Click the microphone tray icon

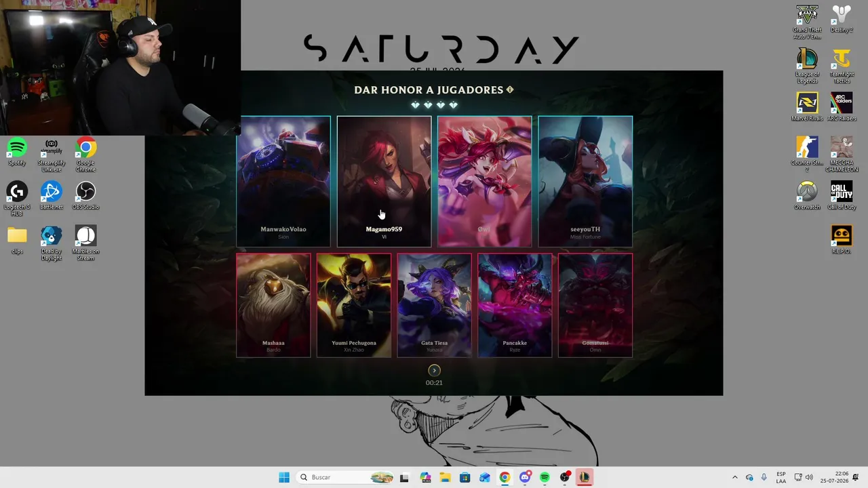tap(764, 477)
